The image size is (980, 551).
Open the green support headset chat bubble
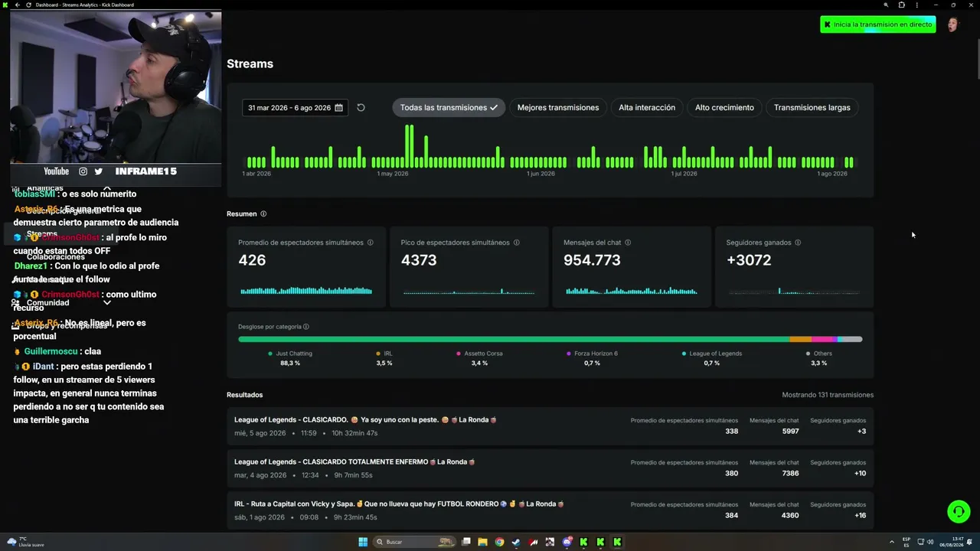[959, 510]
